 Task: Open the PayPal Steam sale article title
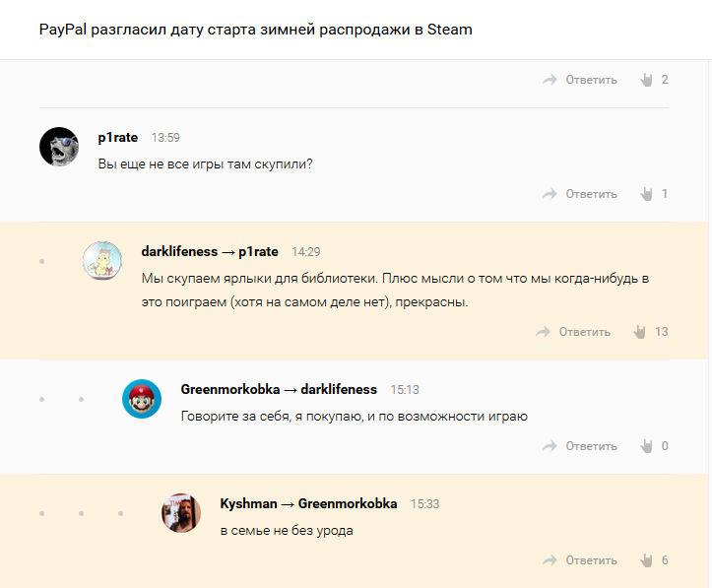click(x=256, y=30)
